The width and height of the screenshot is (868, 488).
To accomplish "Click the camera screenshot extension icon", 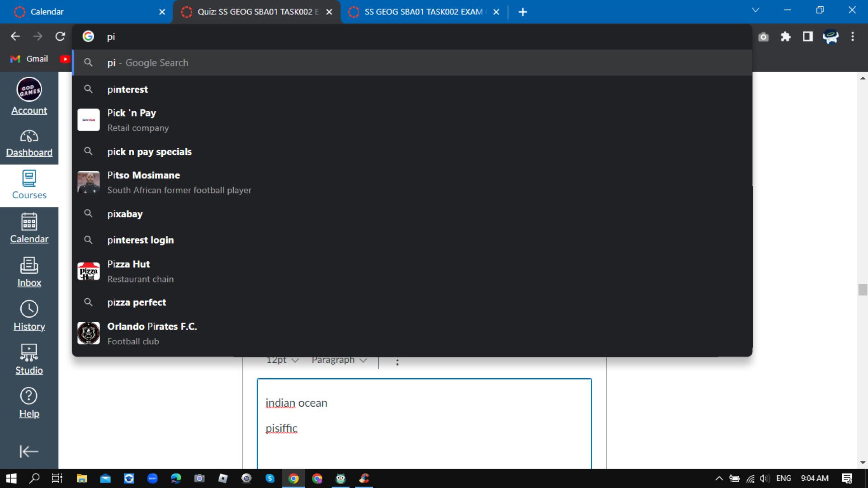I will click(764, 37).
